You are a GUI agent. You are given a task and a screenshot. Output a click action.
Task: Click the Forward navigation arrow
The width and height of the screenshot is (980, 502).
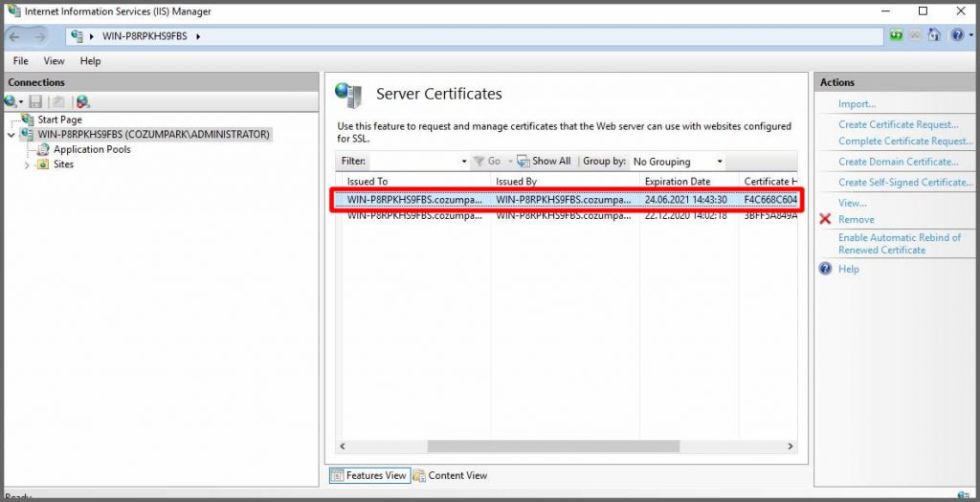(x=40, y=36)
